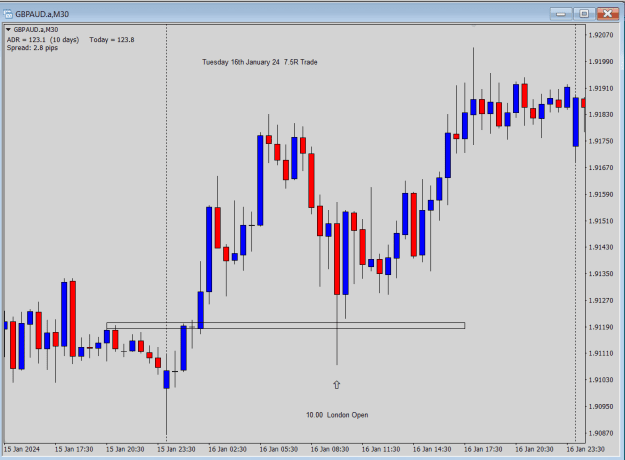Click the '15 Jan 23:30' time axis label
Viewport: 625px width, 460px height.
pyautogui.click(x=176, y=449)
